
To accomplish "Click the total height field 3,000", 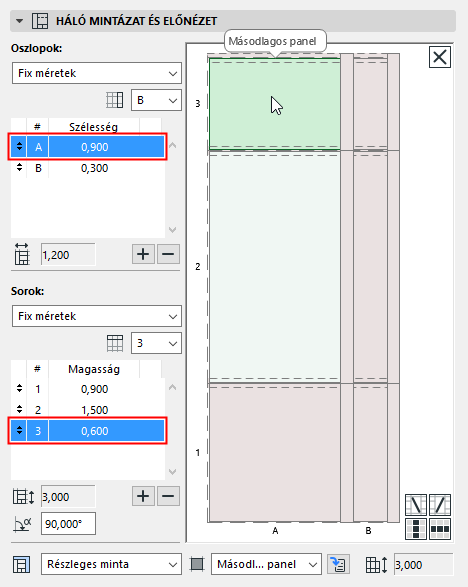I will click(68, 497).
